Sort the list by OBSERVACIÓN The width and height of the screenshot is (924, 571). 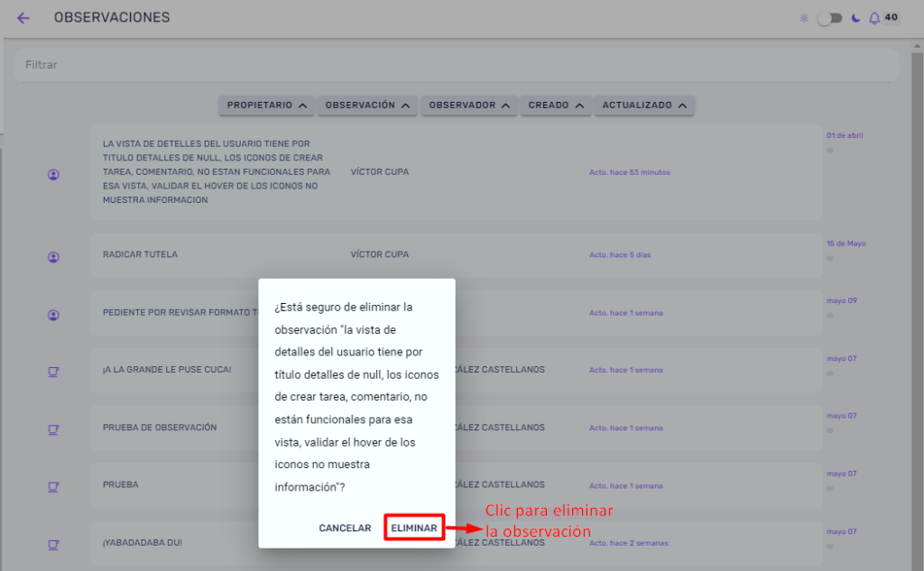(x=368, y=106)
